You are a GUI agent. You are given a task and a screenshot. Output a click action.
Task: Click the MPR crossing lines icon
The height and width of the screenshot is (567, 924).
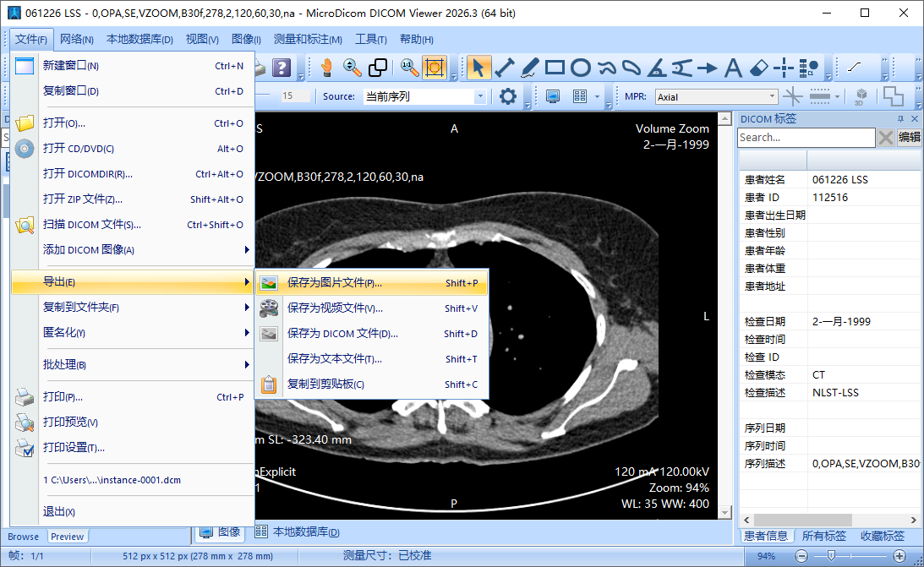coord(793,96)
